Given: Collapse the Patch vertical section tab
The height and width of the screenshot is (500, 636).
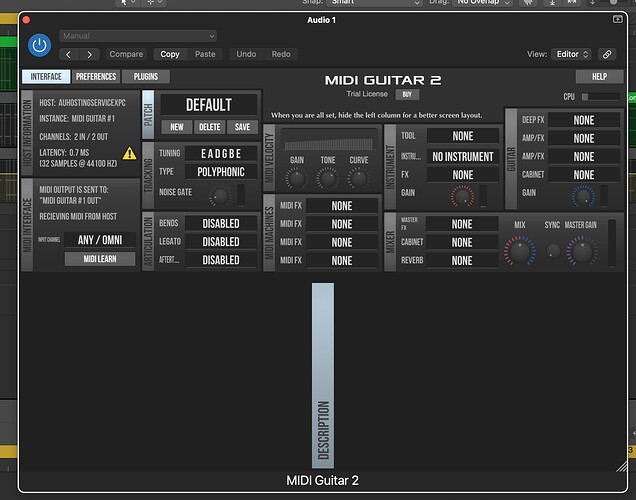Looking at the screenshot, I should 148,115.
